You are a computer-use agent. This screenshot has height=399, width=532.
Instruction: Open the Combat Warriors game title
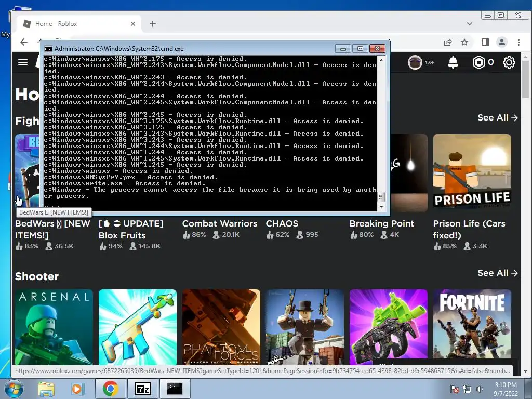[220, 223]
